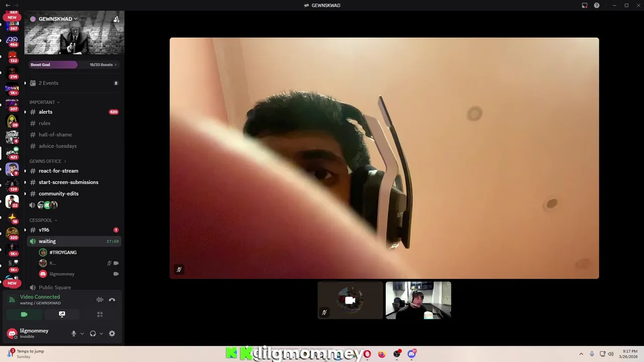Open the advice-tuesdays channel

point(73,146)
